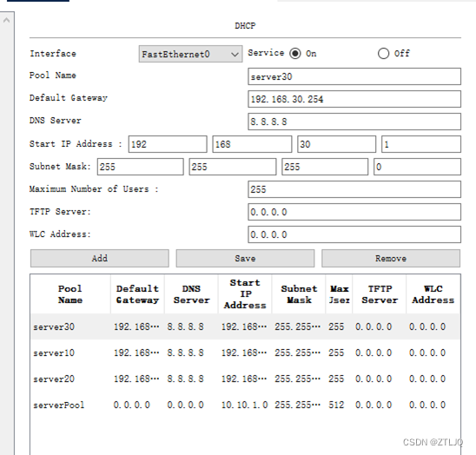The height and width of the screenshot is (455, 476).
Task: Edit third octet of Start IP Address
Action: (336, 144)
